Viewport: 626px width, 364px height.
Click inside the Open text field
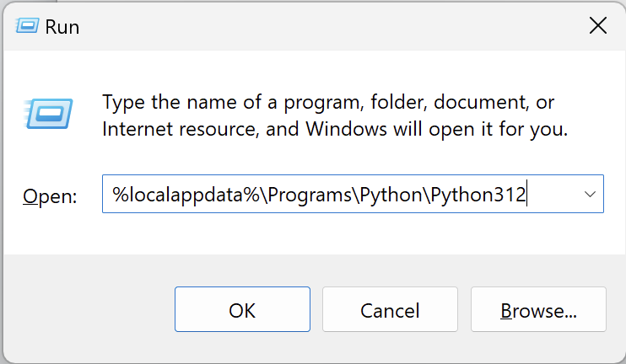337,195
